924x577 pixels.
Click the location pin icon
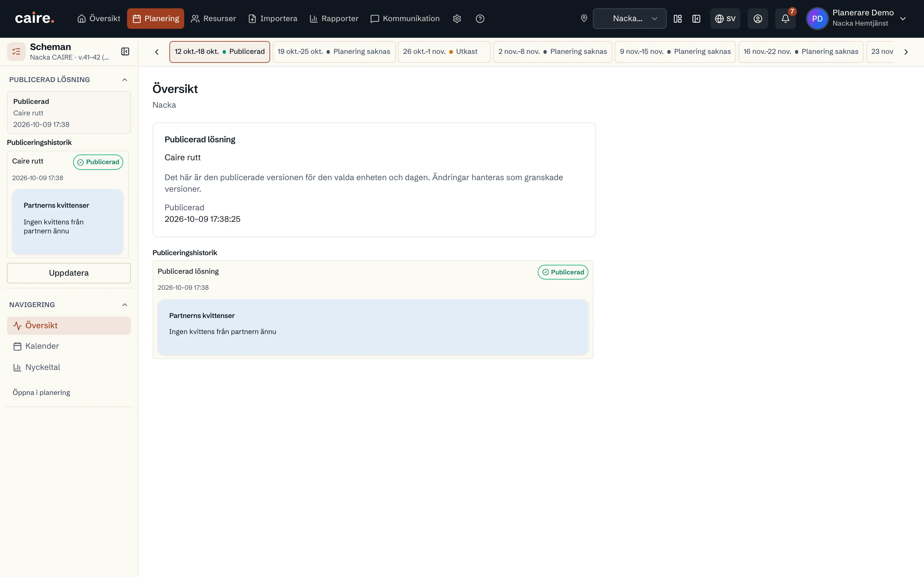coord(584,18)
